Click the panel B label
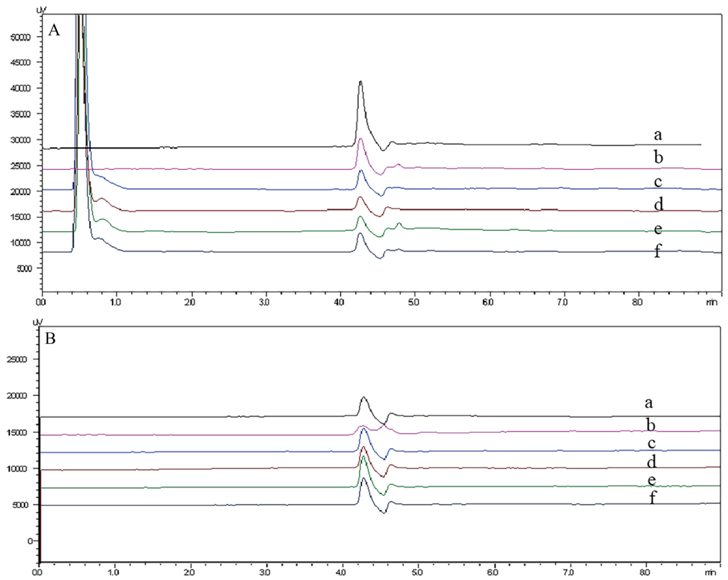 pyautogui.click(x=50, y=338)
